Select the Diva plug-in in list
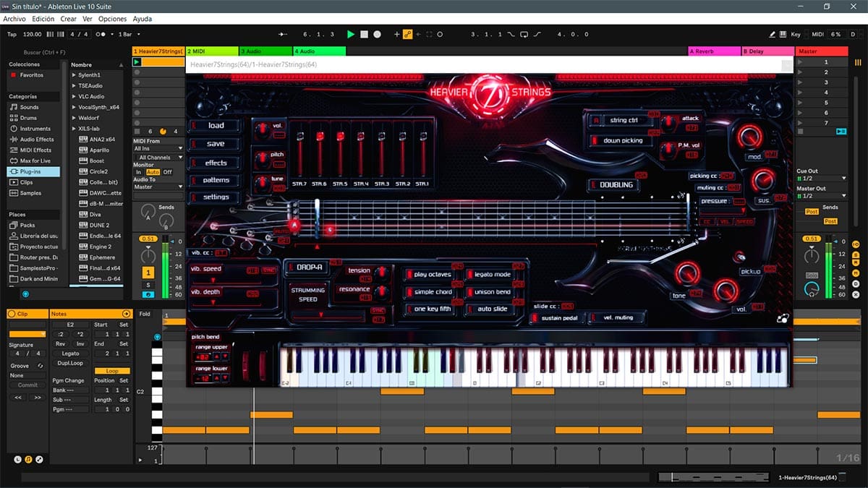The image size is (868, 488). (x=95, y=215)
